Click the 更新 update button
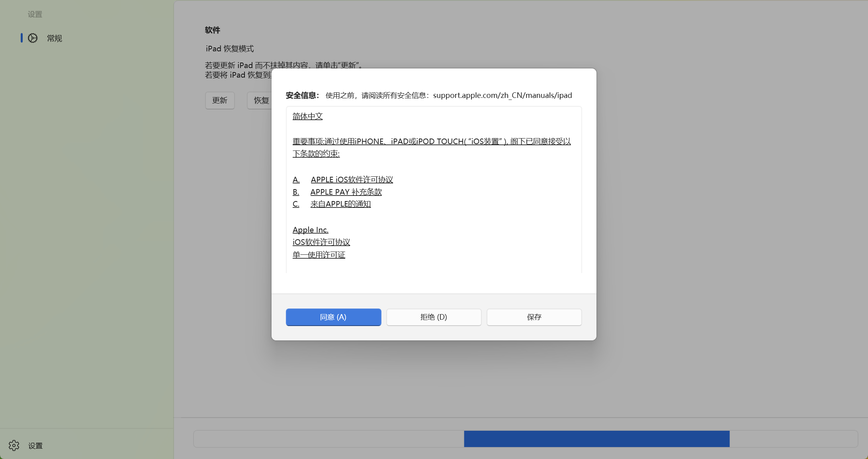The height and width of the screenshot is (459, 868). coord(220,100)
